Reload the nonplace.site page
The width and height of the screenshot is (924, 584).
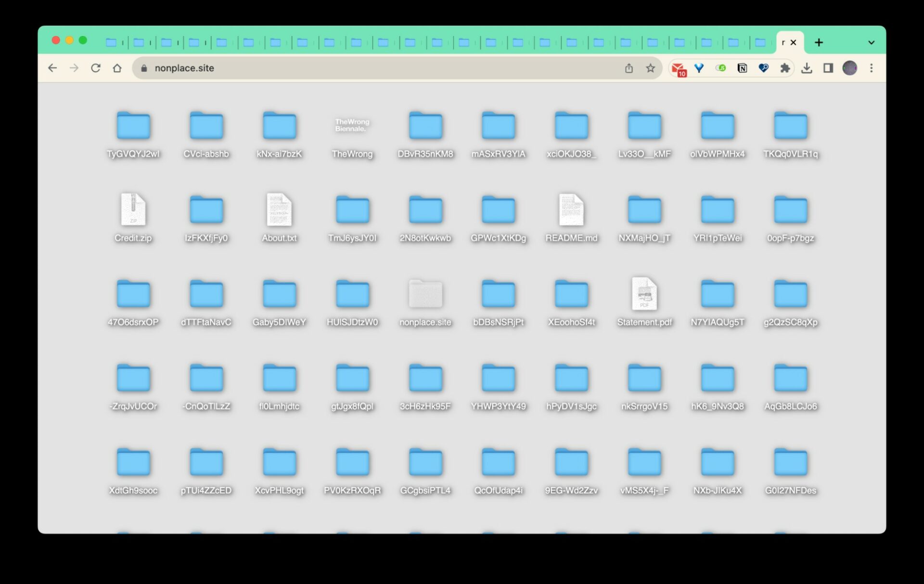click(96, 68)
